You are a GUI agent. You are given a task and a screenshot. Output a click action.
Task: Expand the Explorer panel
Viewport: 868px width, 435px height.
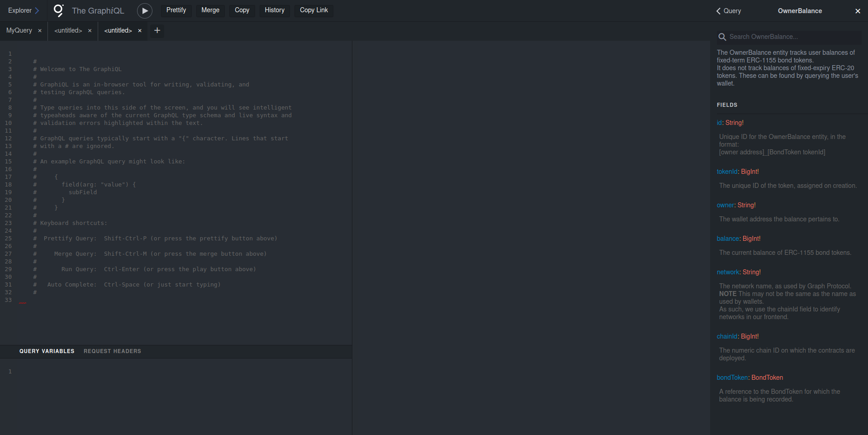click(24, 10)
